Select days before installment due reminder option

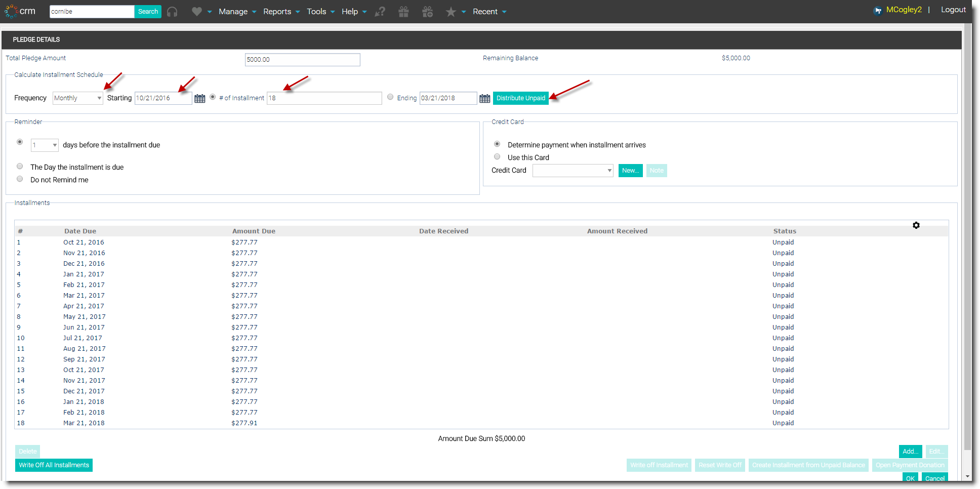20,142
